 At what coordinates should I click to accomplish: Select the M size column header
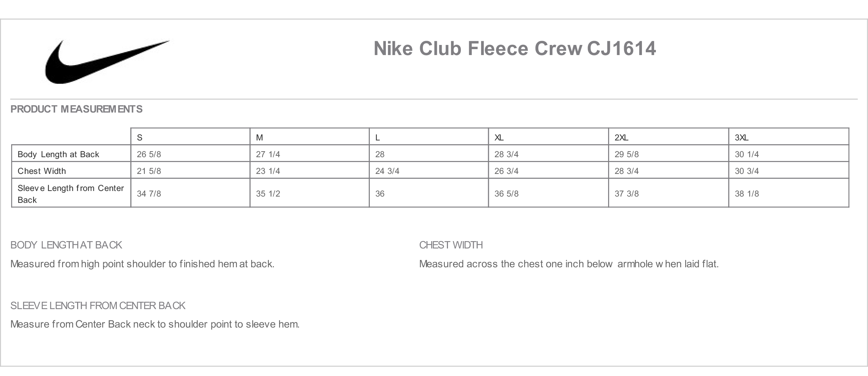[x=309, y=137]
